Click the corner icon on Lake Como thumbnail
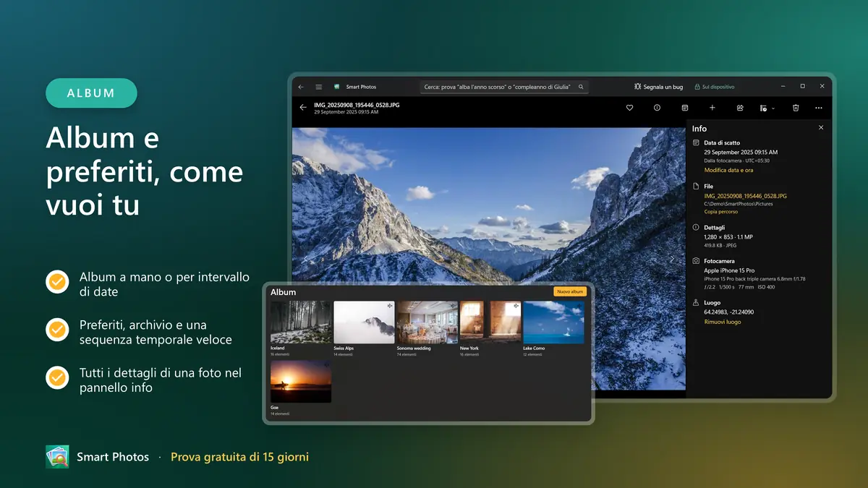 click(579, 306)
